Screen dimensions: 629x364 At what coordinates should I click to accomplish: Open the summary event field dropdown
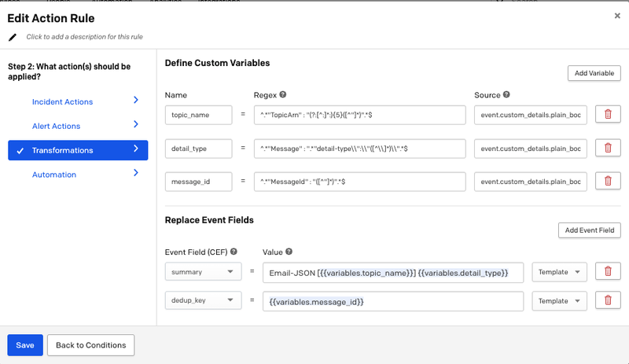click(203, 272)
